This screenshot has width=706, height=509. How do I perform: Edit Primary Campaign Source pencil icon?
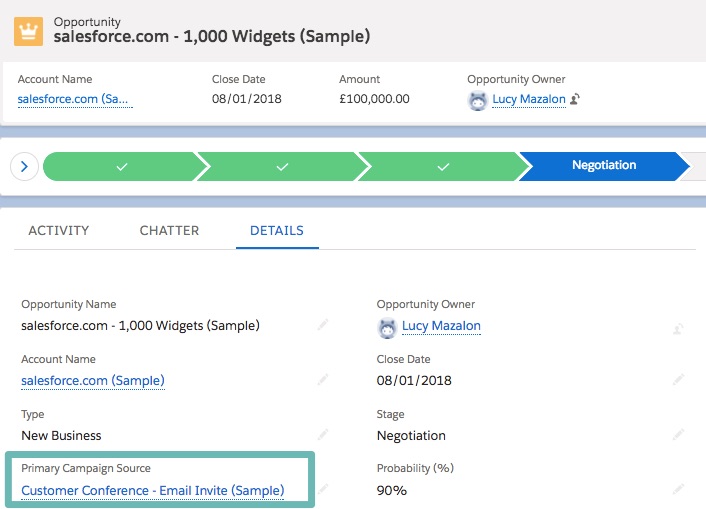pyautogui.click(x=323, y=489)
